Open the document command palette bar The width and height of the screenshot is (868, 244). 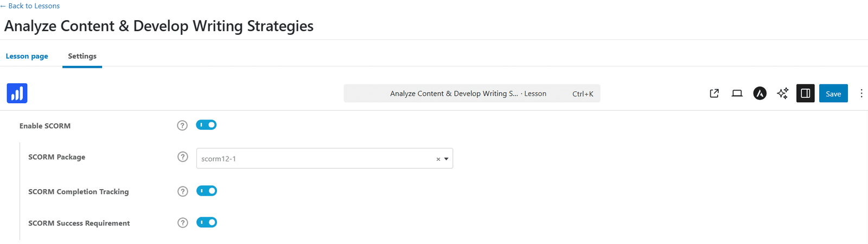[x=472, y=93]
